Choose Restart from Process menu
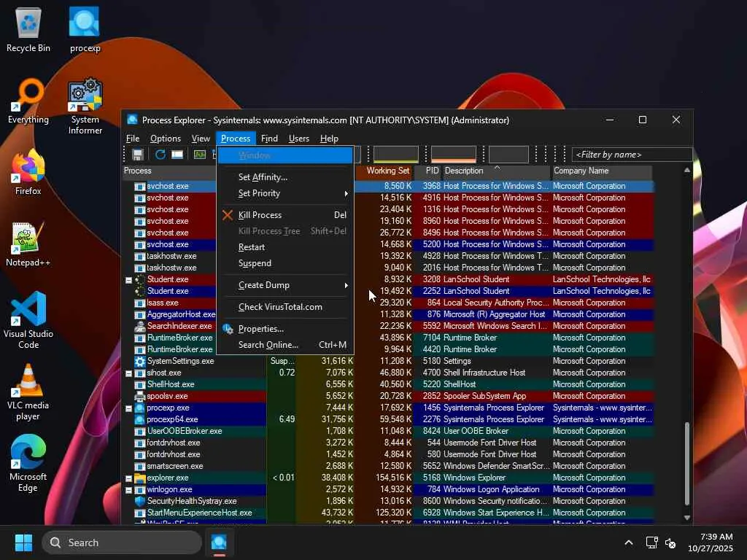 (x=285, y=247)
